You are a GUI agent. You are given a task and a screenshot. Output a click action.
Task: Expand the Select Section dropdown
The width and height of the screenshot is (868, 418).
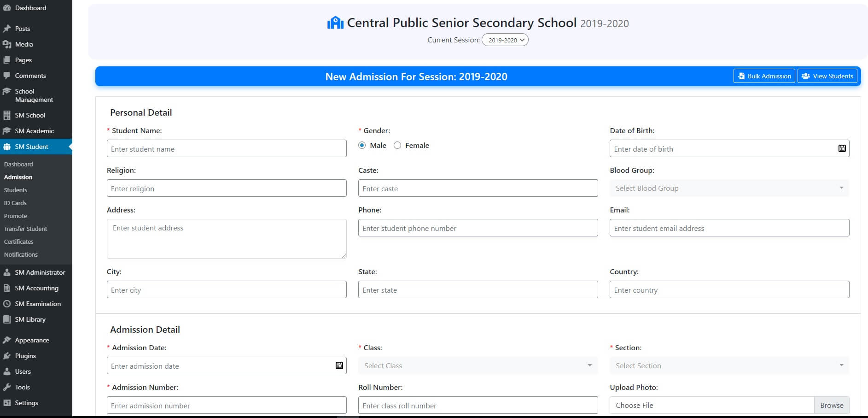click(729, 365)
